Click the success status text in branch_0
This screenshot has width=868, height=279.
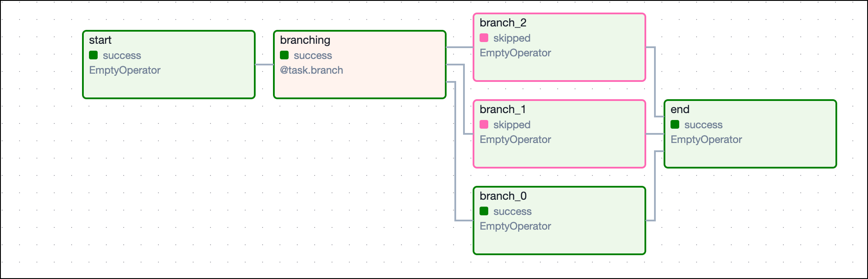(x=512, y=211)
